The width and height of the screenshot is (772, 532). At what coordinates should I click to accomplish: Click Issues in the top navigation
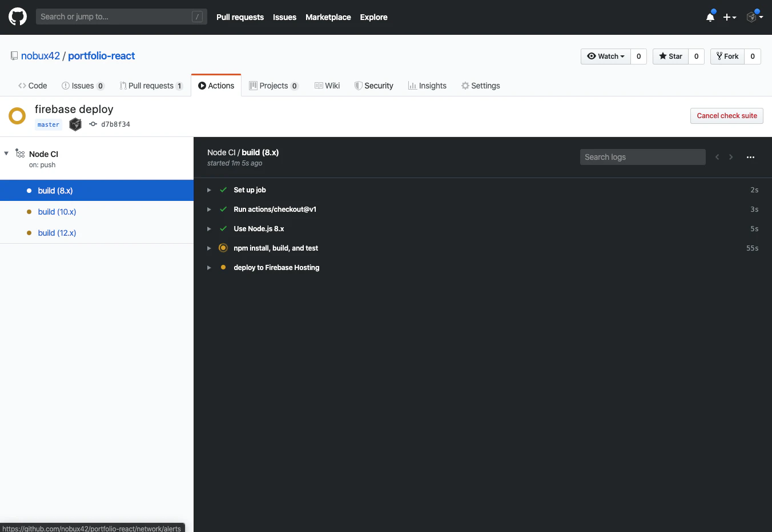(x=284, y=17)
